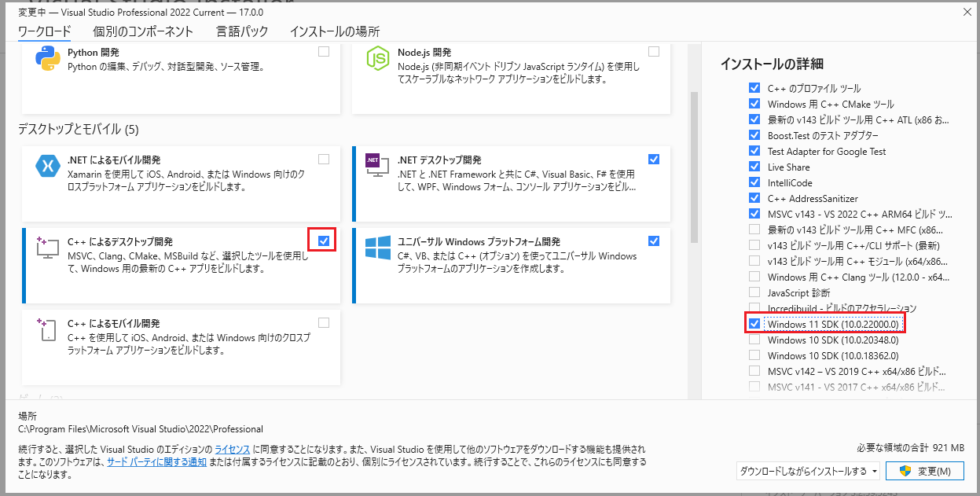Image resolution: width=980 pixels, height=496 pixels.
Task: Click the C++ mobile development icon
Action: coord(46,330)
